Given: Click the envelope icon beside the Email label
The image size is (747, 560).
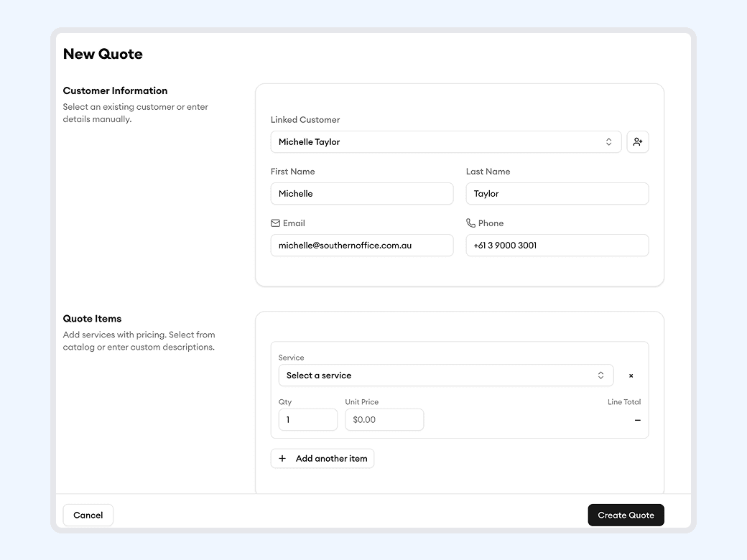Looking at the screenshot, I should tap(275, 223).
